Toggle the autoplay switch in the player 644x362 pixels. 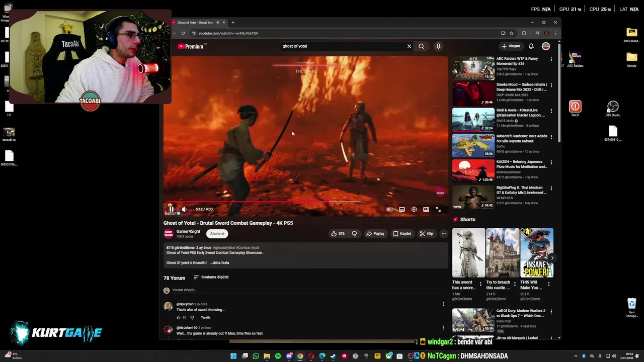pyautogui.click(x=389, y=210)
